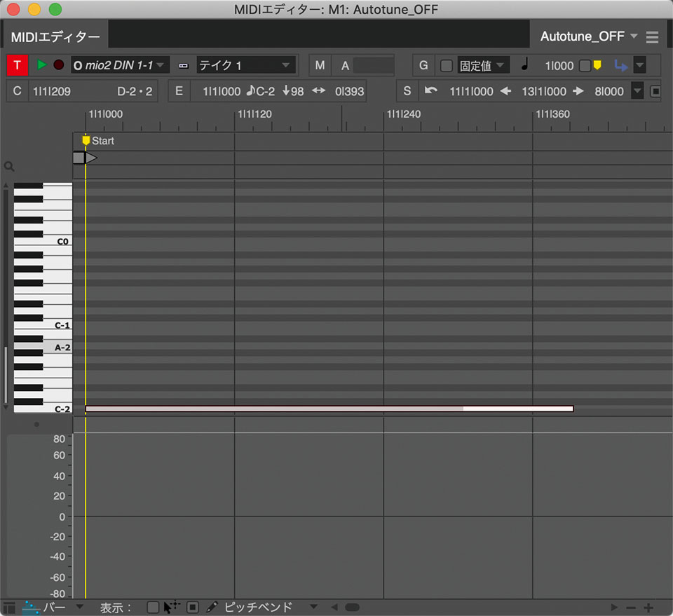Click the G grid button
This screenshot has width=673, height=616.
click(x=423, y=65)
